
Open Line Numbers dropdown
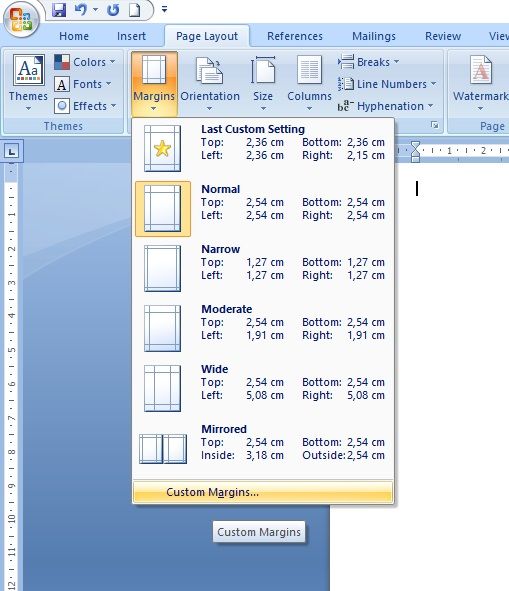click(387, 84)
